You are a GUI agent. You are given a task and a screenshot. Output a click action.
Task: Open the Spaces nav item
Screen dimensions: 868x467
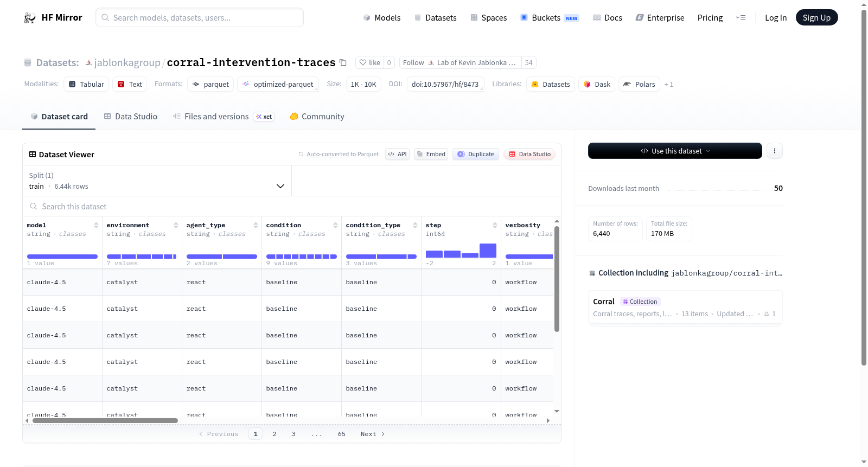489,18
